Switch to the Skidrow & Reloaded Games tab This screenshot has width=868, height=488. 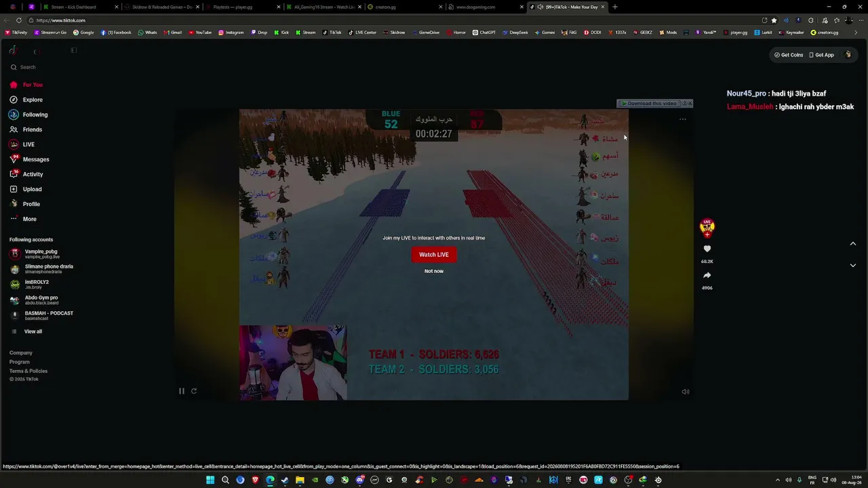coord(162,7)
